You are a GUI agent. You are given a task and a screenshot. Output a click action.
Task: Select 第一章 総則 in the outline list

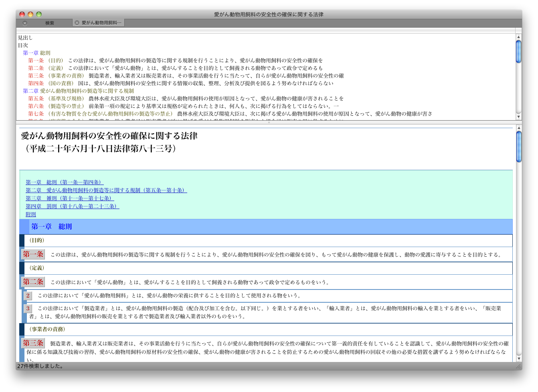pyautogui.click(x=36, y=53)
